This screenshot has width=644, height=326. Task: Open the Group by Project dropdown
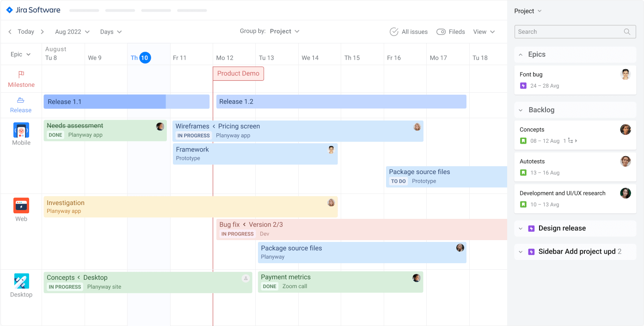(284, 31)
